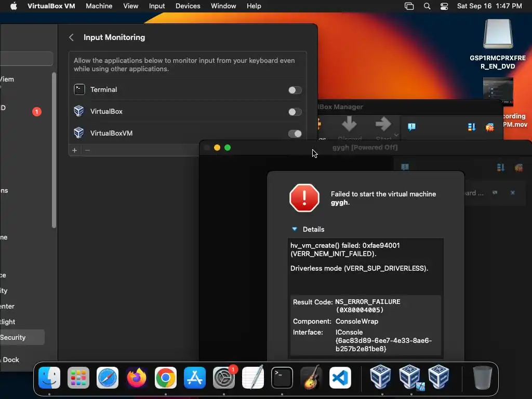Open Trash in the Dock
Screen dimensions: 532x399
[x=482, y=378]
